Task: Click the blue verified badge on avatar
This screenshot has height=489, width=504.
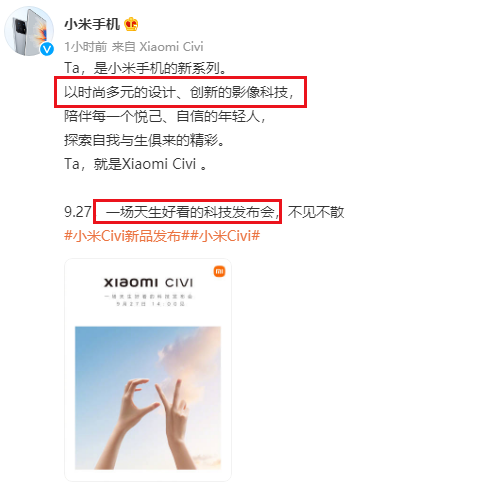Action: tap(47, 49)
